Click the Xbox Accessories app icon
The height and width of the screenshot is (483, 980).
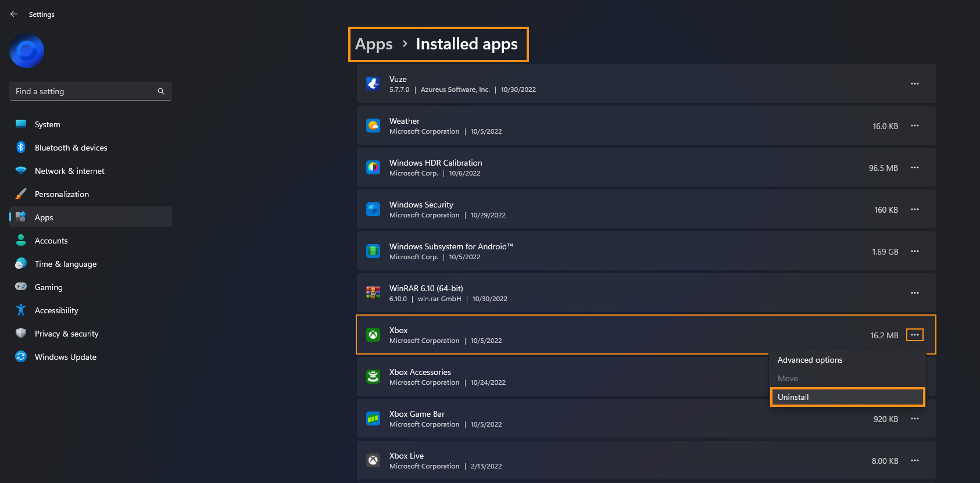(373, 377)
